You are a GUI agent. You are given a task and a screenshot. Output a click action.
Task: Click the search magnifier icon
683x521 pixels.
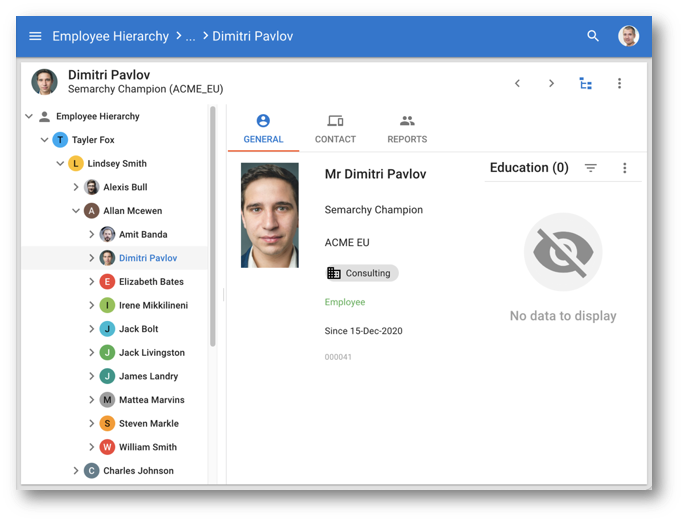point(593,36)
